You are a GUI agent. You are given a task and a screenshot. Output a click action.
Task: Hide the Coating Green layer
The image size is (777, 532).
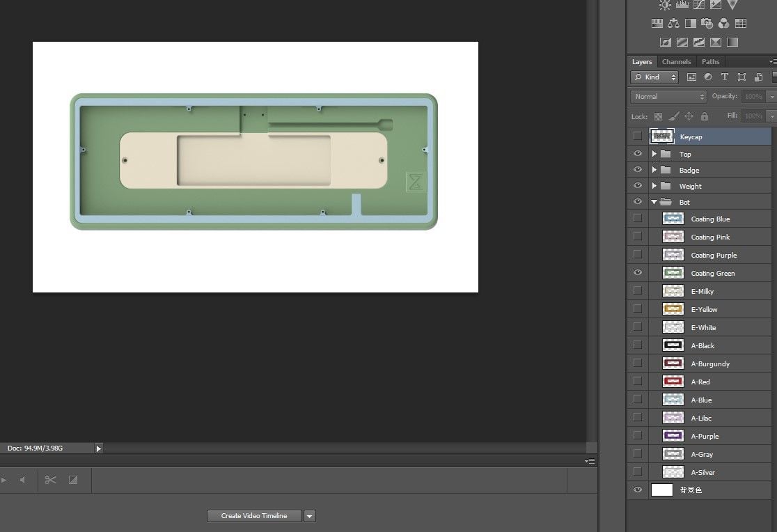[x=638, y=273]
